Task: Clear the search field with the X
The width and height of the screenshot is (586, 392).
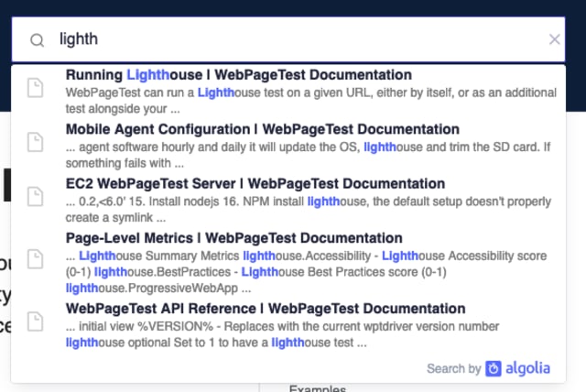Action: 555,39
